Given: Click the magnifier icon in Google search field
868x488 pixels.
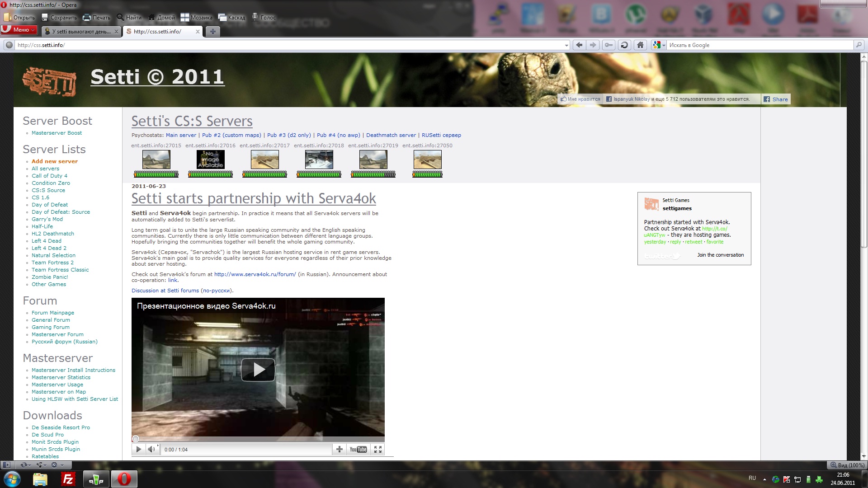Looking at the screenshot, I should [859, 45].
